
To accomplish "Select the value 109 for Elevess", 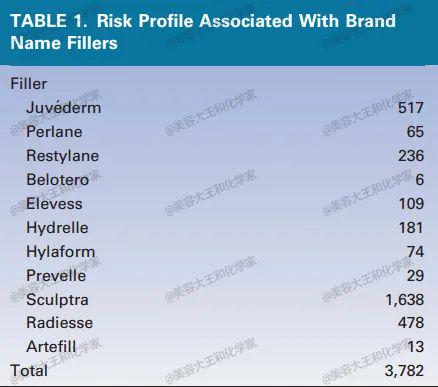I will tap(411, 204).
